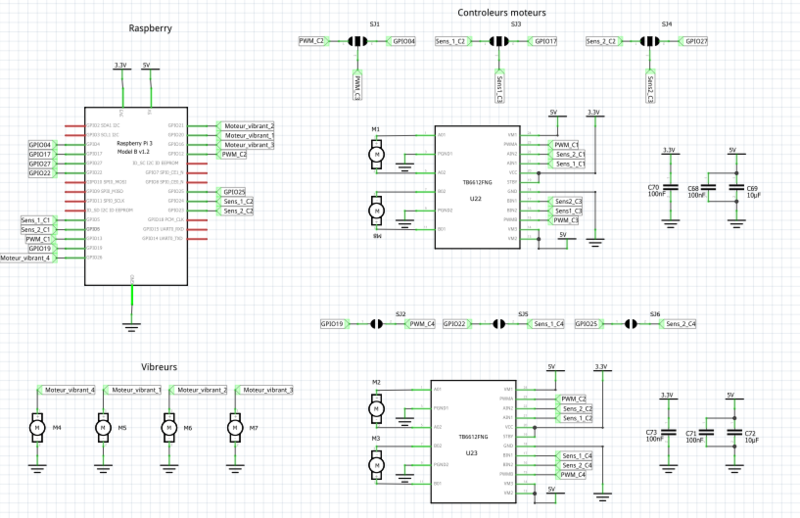Select solder jumper SJ4
The image size is (800, 518).
(649, 42)
